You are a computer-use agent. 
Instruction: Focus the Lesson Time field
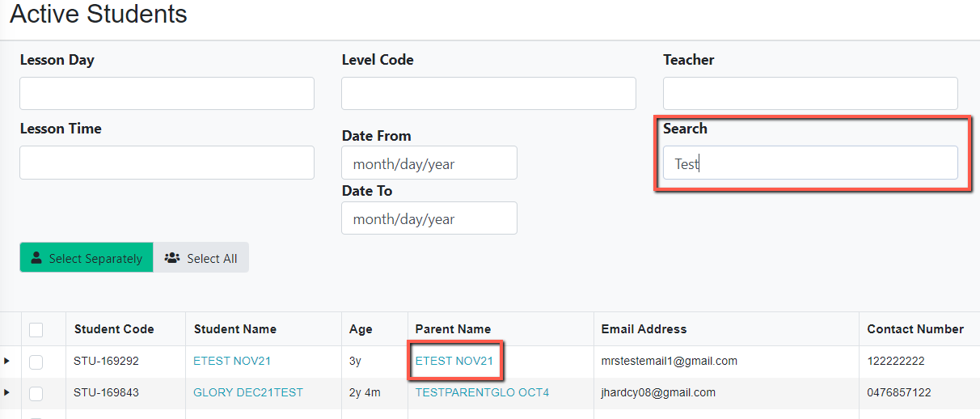click(167, 163)
